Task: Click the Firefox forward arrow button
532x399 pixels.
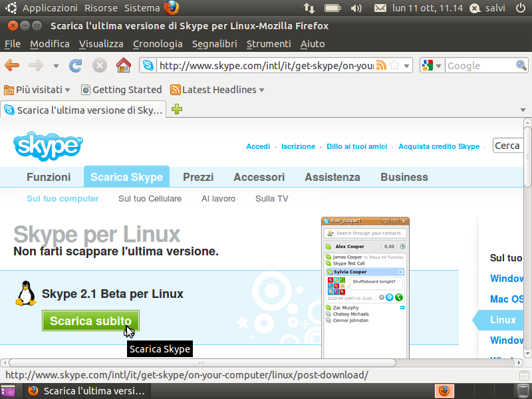Action: (x=36, y=65)
